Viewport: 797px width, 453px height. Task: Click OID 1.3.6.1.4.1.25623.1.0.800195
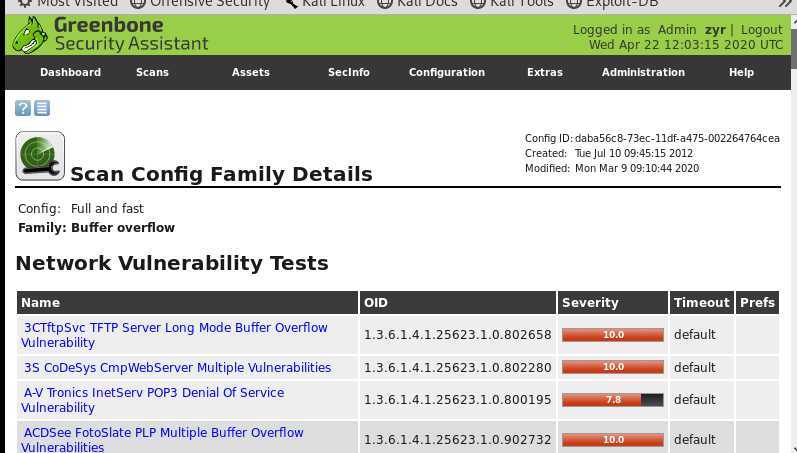[x=457, y=400]
